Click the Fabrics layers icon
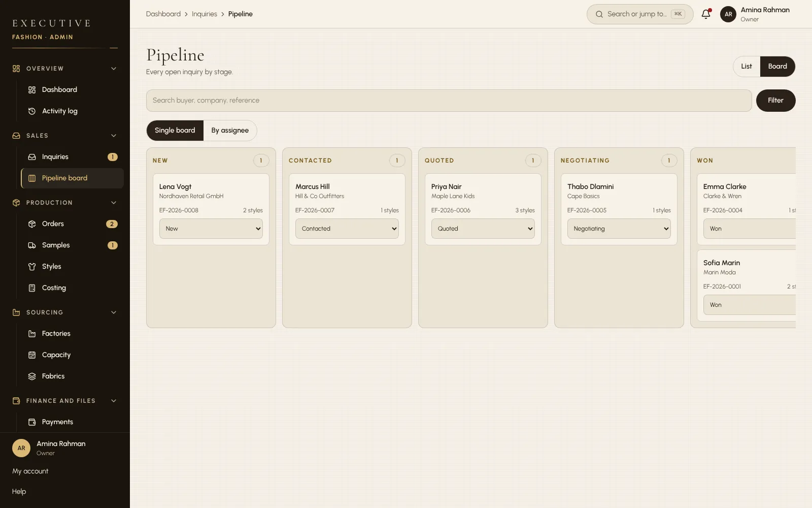Viewport: 812px width, 508px height. pos(32,376)
